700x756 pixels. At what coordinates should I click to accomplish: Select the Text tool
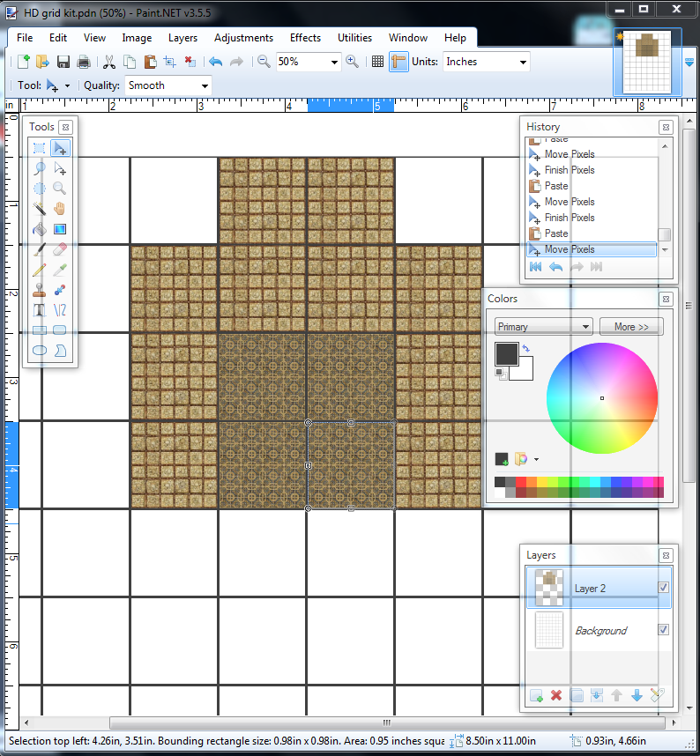(40, 310)
